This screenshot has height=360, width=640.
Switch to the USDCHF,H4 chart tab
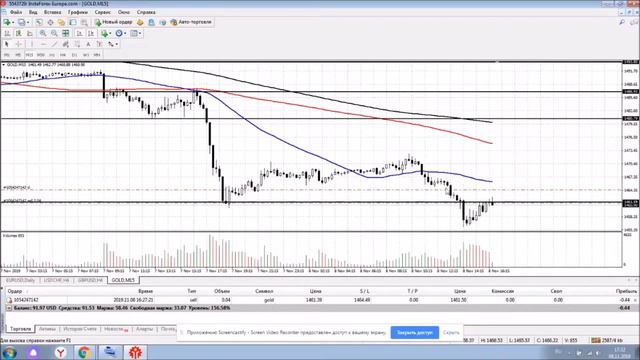[x=56, y=280]
